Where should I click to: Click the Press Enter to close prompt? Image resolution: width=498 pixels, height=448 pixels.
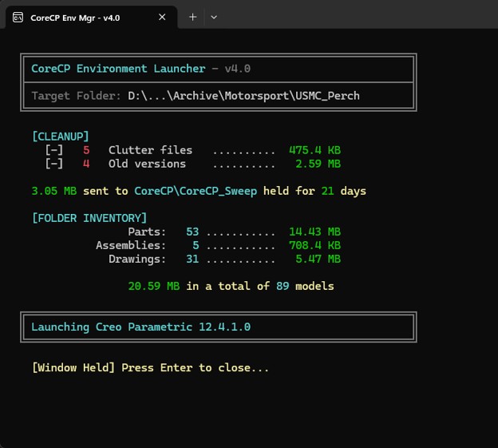point(195,367)
